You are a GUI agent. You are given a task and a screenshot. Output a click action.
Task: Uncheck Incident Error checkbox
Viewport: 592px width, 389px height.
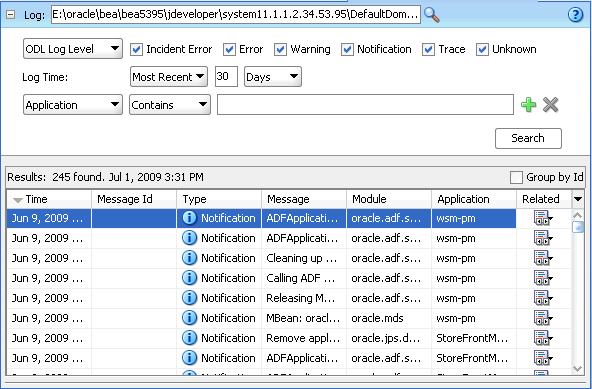(136, 49)
